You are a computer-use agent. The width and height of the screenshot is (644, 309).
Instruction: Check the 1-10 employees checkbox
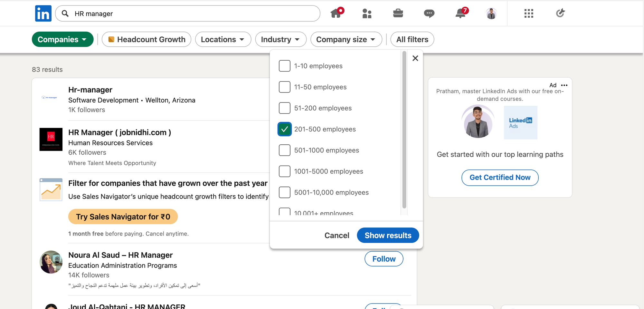(x=285, y=66)
